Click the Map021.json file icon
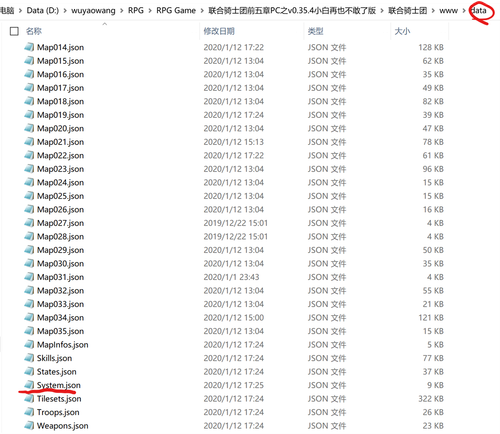Image resolution: width=500 pixels, height=434 pixels. coord(29,142)
